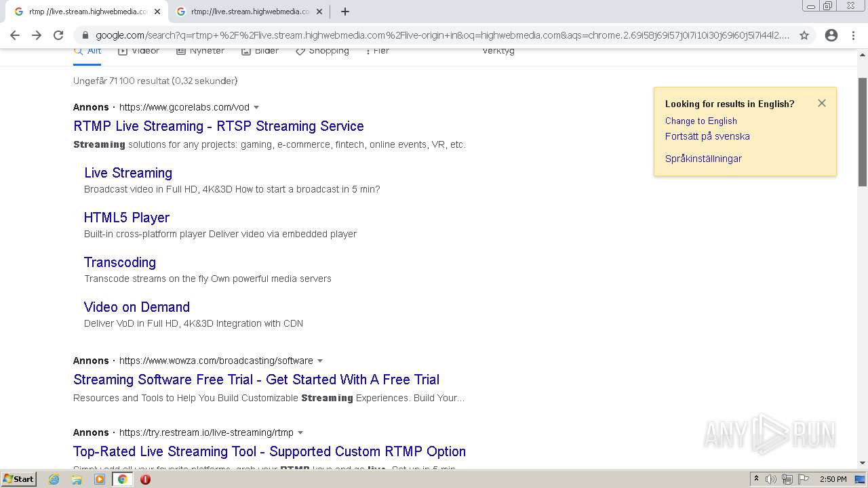Click the address bar URL field
868x488 pixels.
point(442,35)
